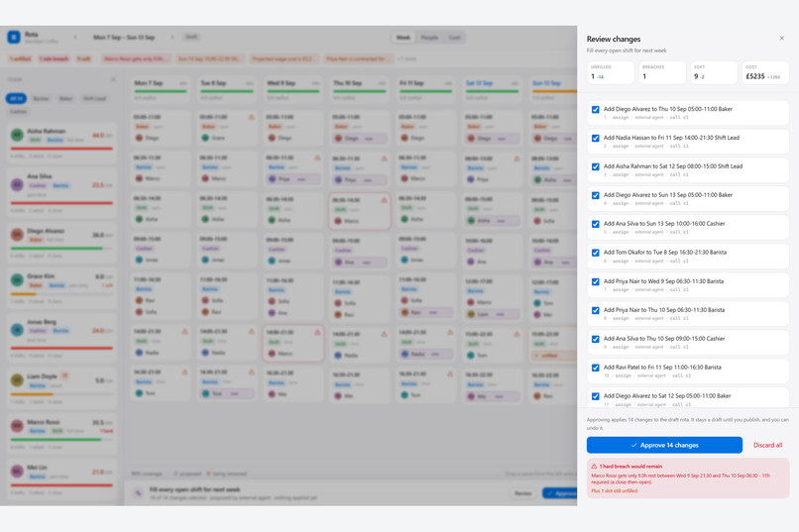Click Jonas Berg avatar in team list
Viewport: 799px width, 532px height.
(17, 329)
